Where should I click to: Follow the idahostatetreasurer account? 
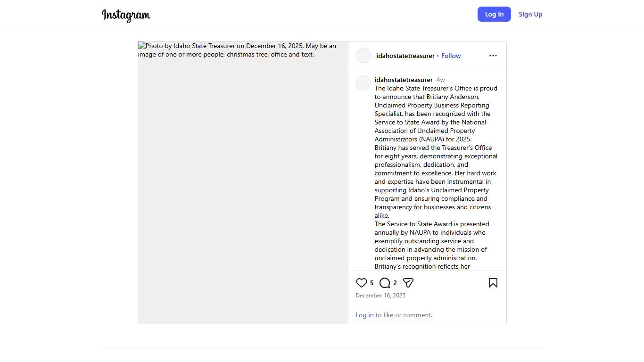point(451,56)
